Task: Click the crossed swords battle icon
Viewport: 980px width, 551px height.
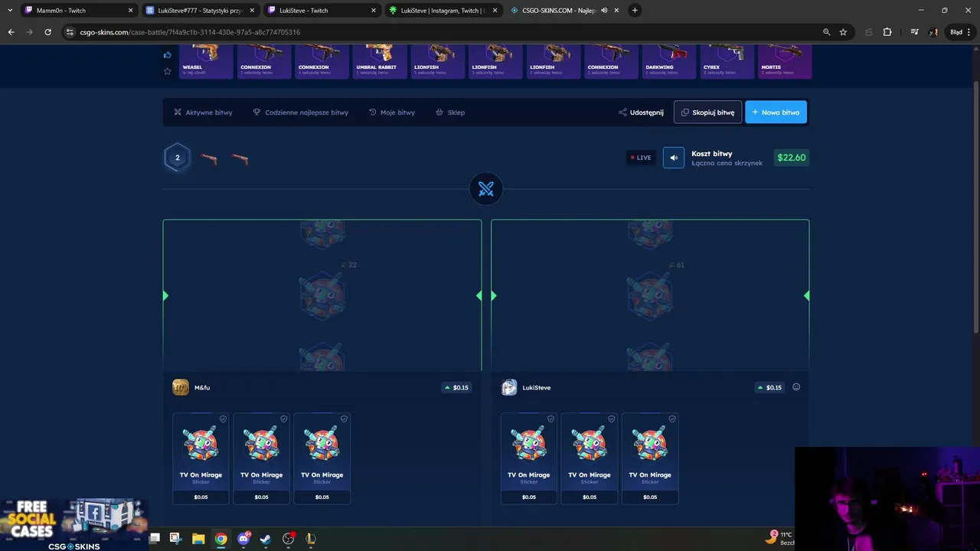Action: click(486, 189)
